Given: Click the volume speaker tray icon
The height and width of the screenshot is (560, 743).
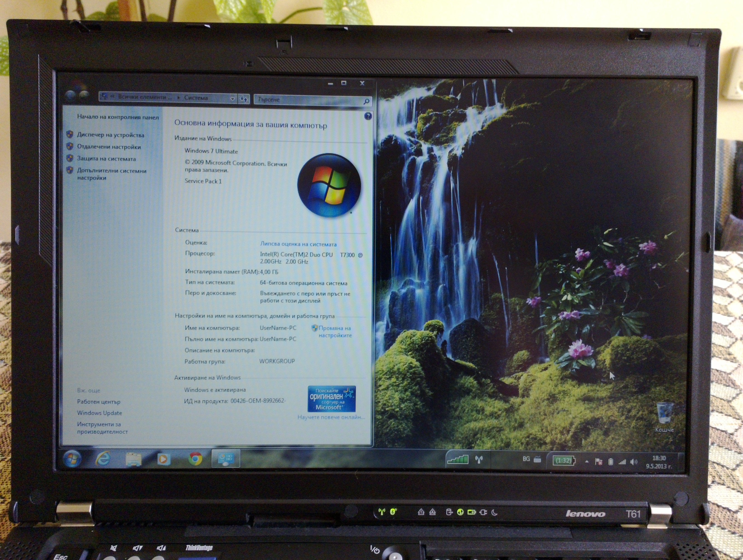Looking at the screenshot, I should 633,462.
